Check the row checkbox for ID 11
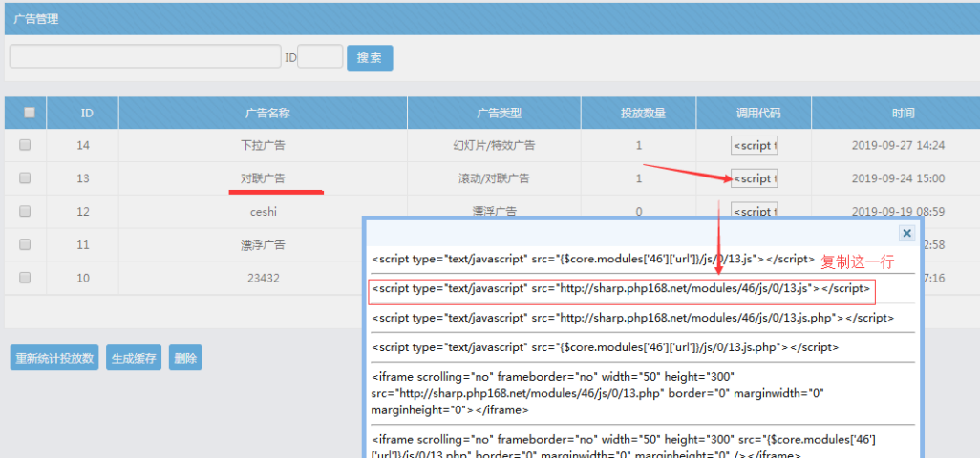Screen dimensions: 980x459 tap(26, 244)
